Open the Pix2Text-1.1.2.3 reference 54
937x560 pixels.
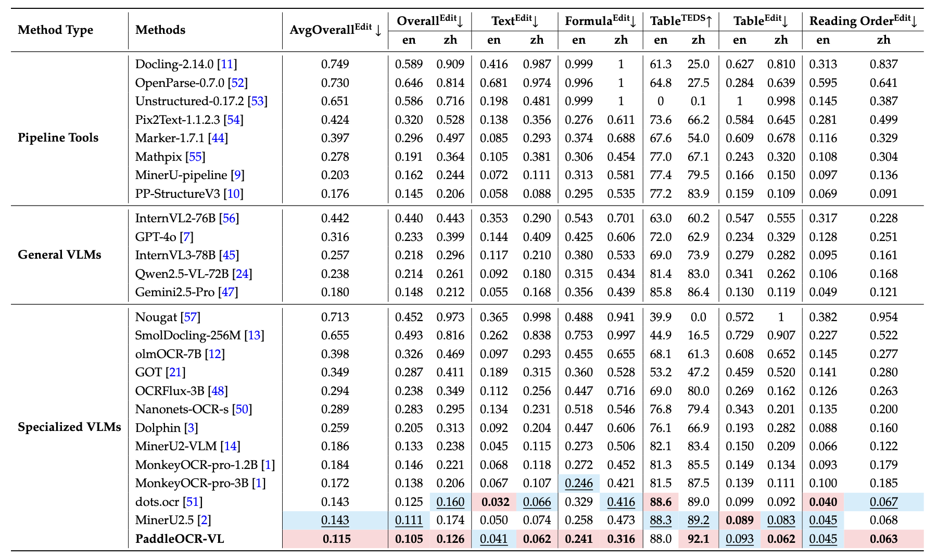point(233,120)
